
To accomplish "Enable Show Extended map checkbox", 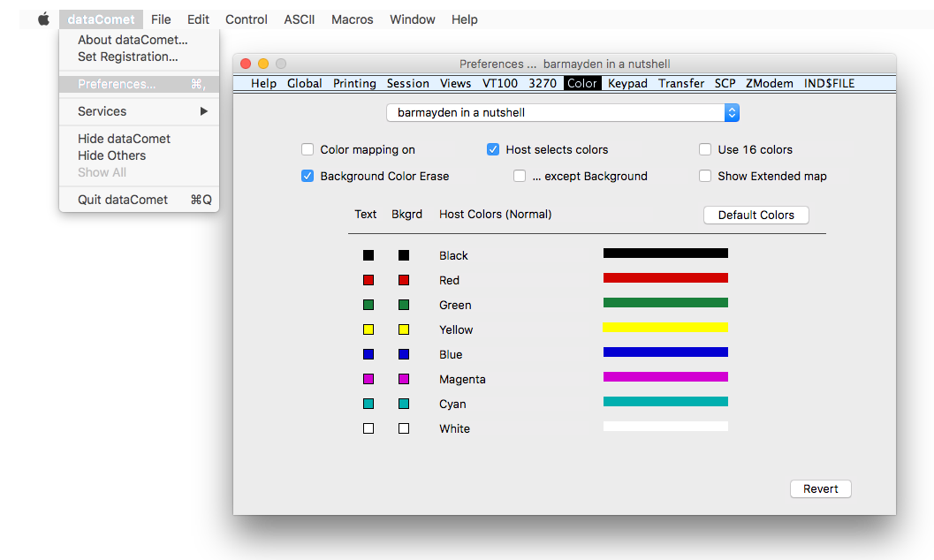I will coord(705,176).
